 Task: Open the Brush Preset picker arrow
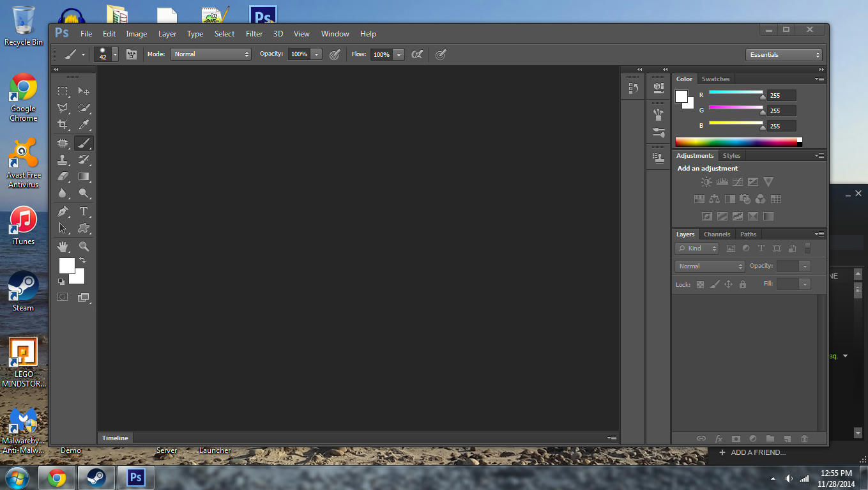click(x=115, y=55)
